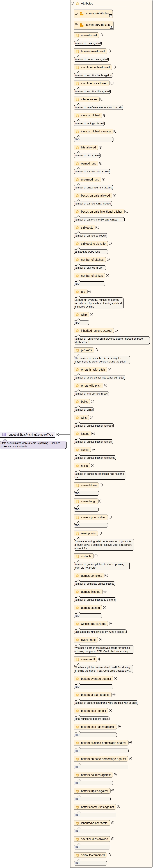
Task: Select the batters-slugging-percentage-against attribute
Action: click(103, 743)
